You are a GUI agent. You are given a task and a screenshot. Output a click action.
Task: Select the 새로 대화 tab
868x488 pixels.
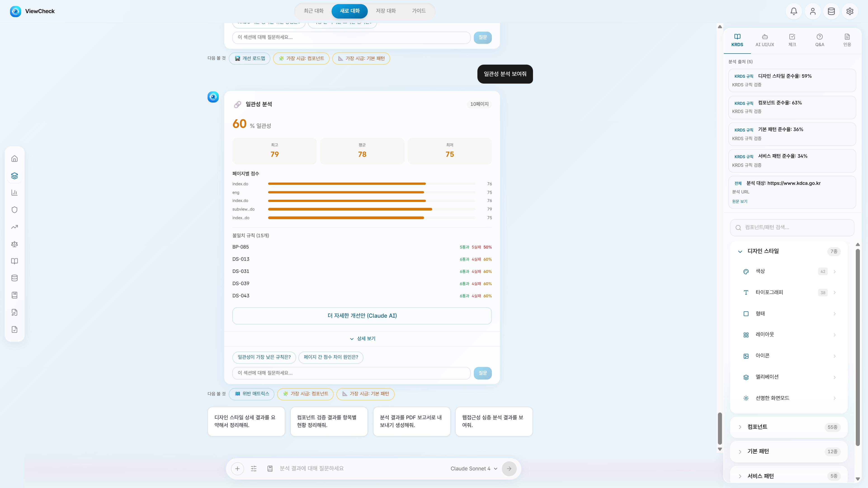tap(350, 11)
